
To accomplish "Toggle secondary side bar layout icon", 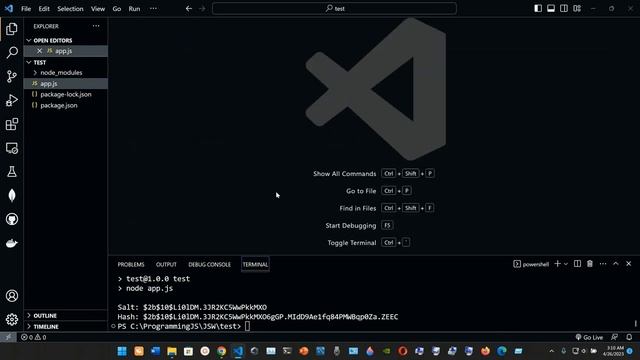I will pos(564,9).
